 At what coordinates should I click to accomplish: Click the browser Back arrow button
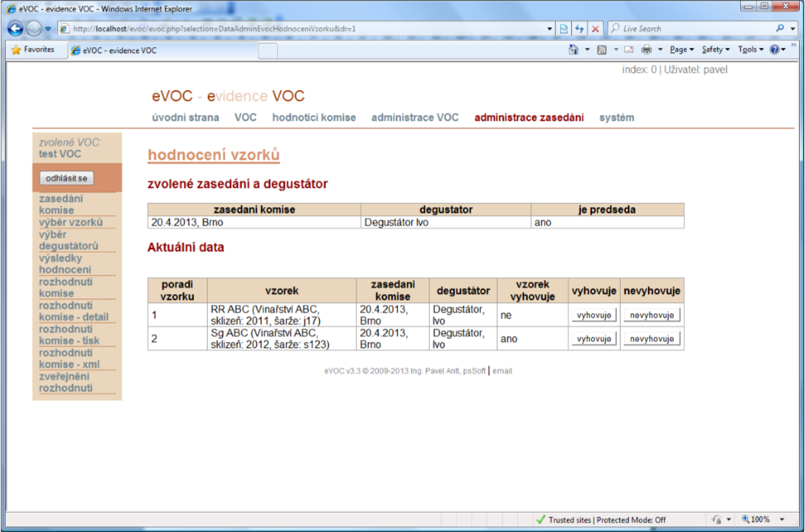(15, 29)
